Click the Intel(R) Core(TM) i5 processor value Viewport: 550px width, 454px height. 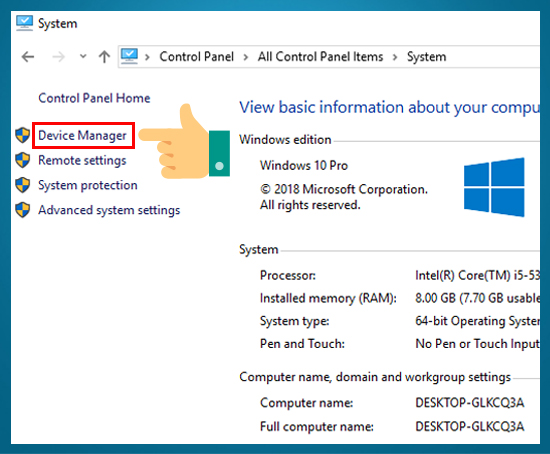pos(477,275)
